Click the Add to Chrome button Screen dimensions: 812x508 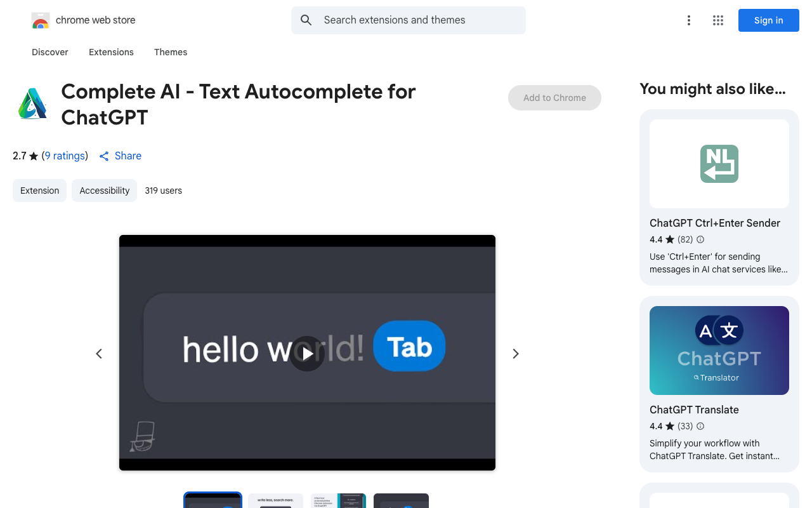tap(554, 98)
